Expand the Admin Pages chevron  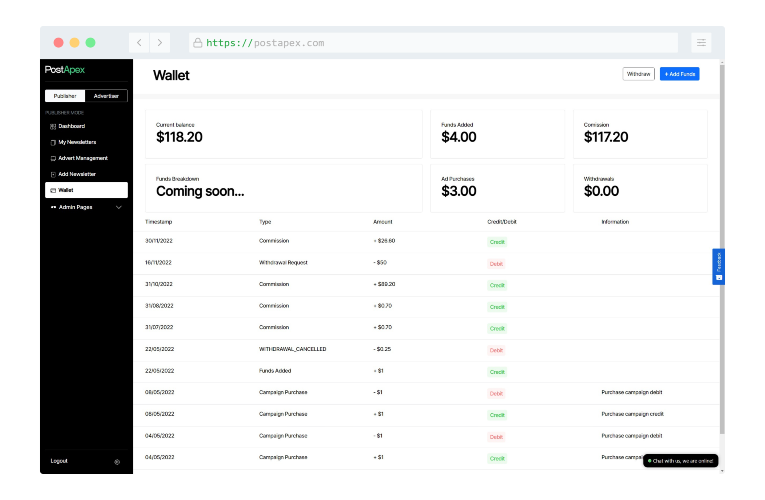[x=119, y=207]
